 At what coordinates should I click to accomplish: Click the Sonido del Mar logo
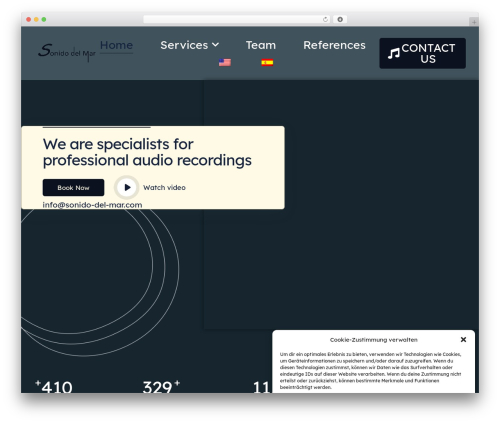(67, 52)
